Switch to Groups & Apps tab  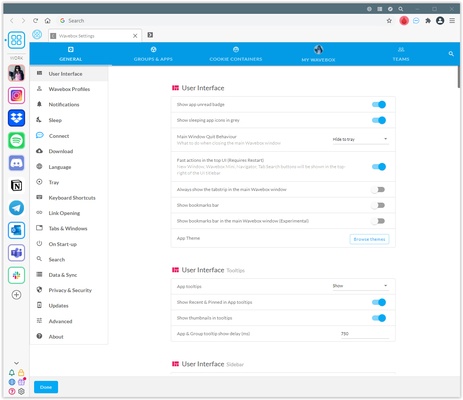pos(153,54)
